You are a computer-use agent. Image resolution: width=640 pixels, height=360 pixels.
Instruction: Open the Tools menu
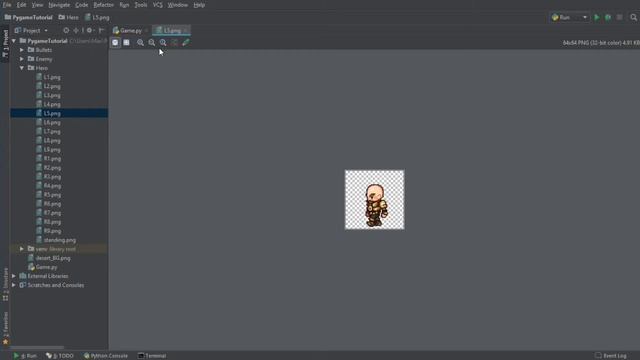tap(141, 5)
